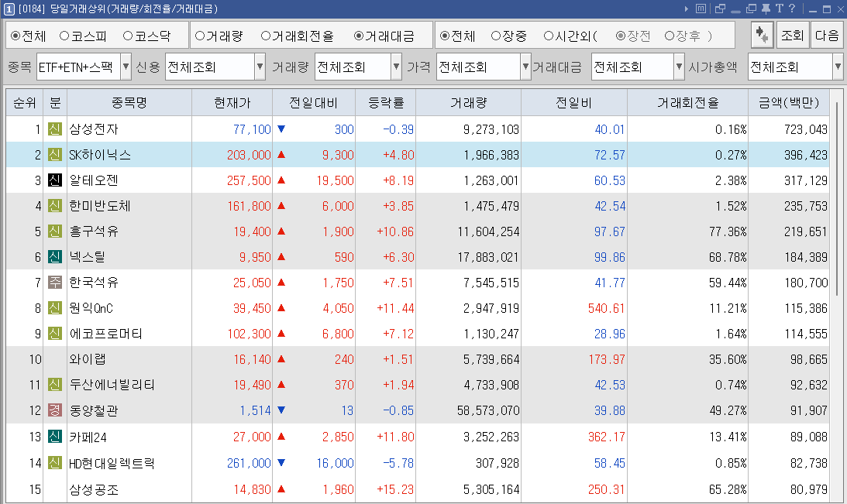Sort by the 금액(백만) column header
This screenshot has height=504, width=847.
789,102
